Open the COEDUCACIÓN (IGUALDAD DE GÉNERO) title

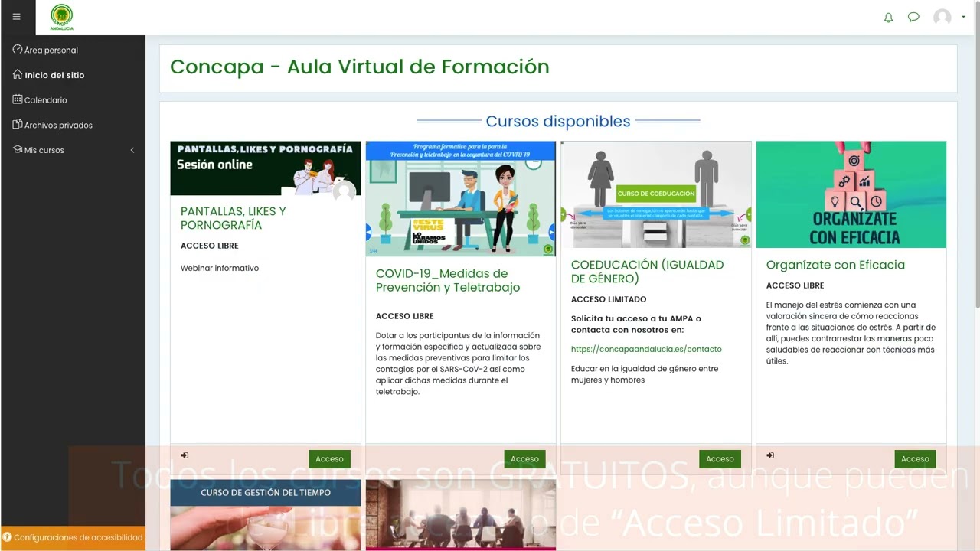click(x=647, y=272)
